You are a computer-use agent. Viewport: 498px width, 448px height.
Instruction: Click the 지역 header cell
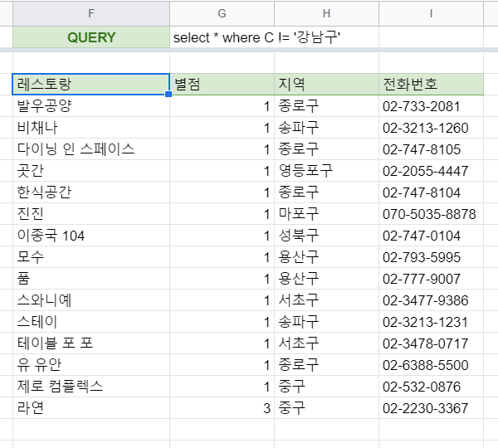pyautogui.click(x=326, y=84)
